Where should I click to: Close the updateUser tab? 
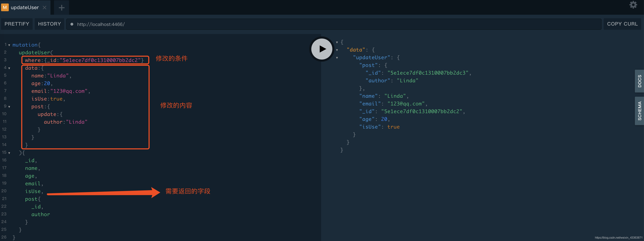45,8
